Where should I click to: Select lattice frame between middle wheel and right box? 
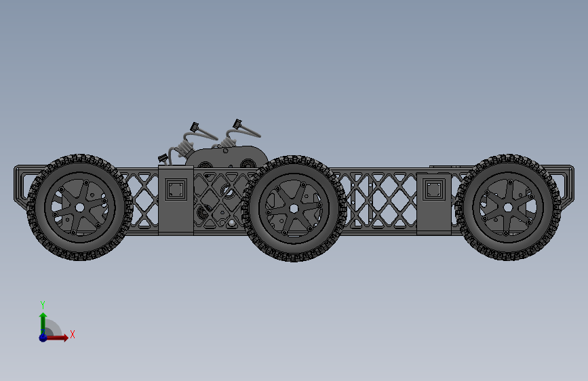pyautogui.click(x=380, y=201)
